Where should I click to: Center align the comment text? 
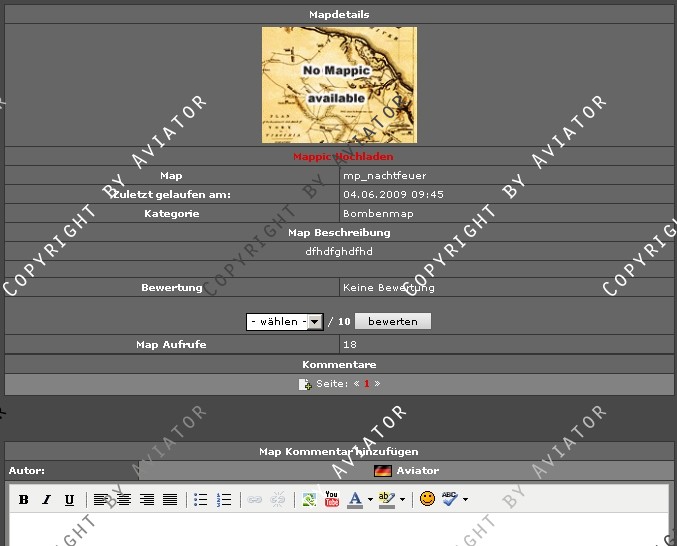click(x=124, y=500)
